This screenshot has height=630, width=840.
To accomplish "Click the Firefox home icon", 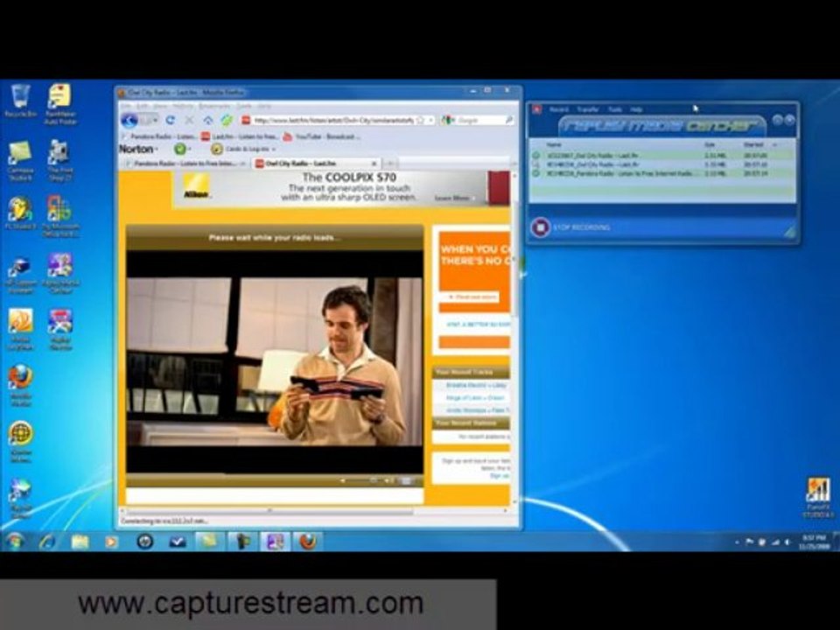I will point(208,121).
